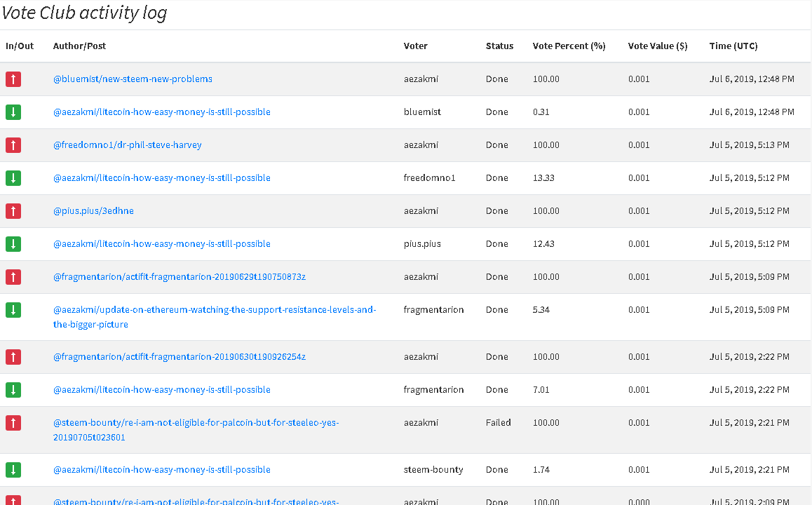Click red arrow next to @pius.pius/3edhne

[x=13, y=211]
